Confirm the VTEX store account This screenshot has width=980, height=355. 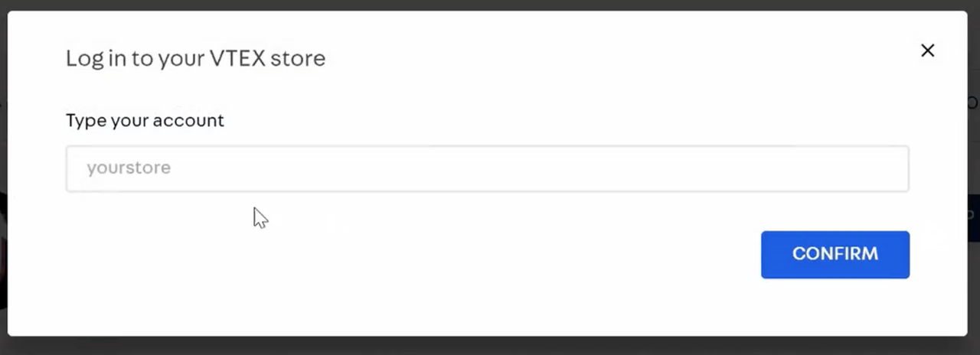pos(835,255)
